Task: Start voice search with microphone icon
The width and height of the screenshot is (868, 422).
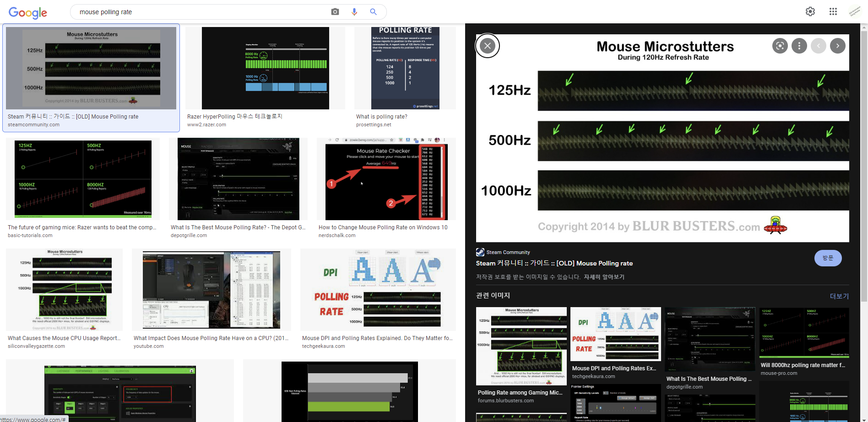Action: (354, 12)
